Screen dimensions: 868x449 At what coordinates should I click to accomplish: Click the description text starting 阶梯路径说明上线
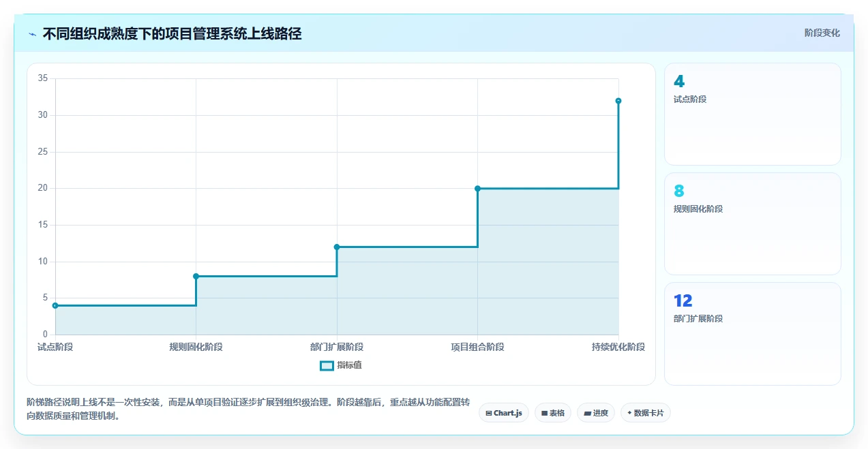pyautogui.click(x=248, y=409)
